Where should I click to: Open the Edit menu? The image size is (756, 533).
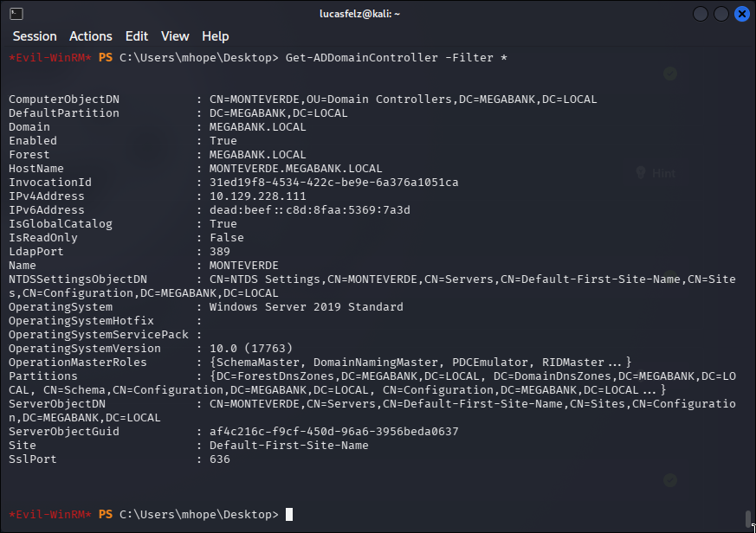point(137,36)
